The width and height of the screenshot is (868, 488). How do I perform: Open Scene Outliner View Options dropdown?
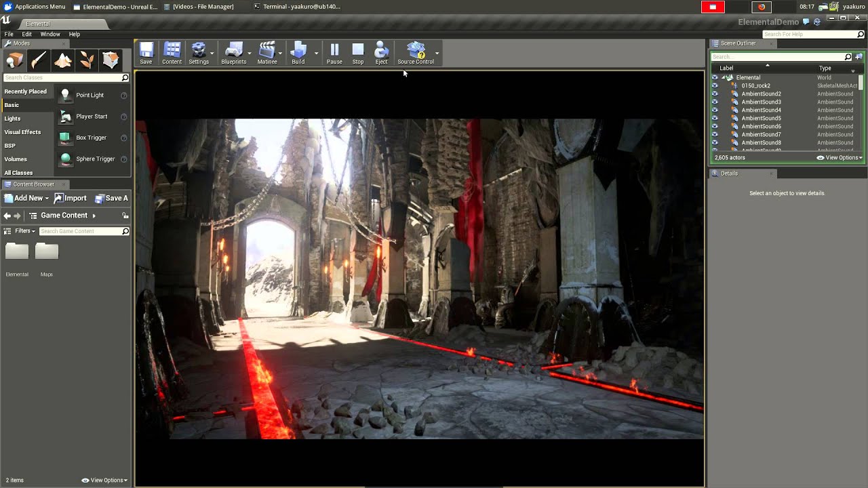point(840,158)
